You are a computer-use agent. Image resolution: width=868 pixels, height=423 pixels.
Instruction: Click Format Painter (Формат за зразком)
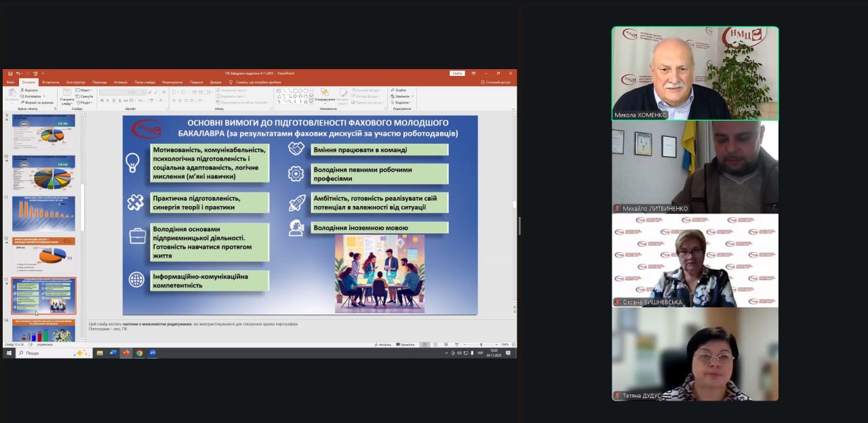tap(38, 102)
